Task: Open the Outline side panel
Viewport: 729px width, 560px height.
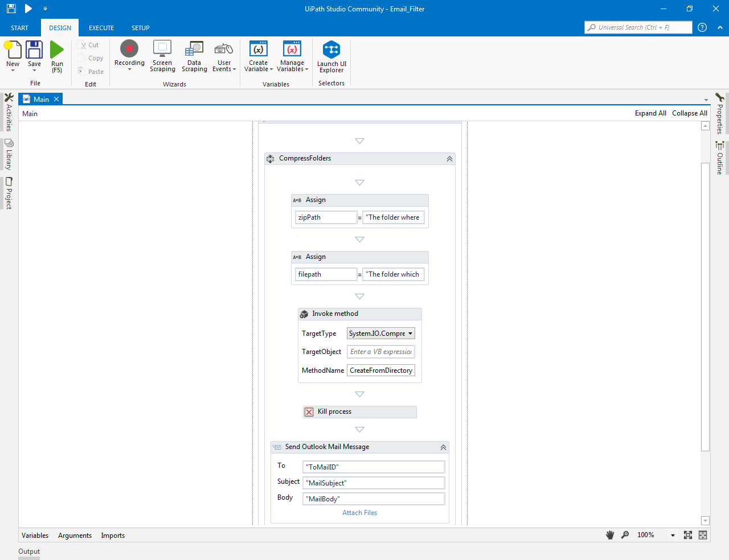Action: click(x=720, y=158)
